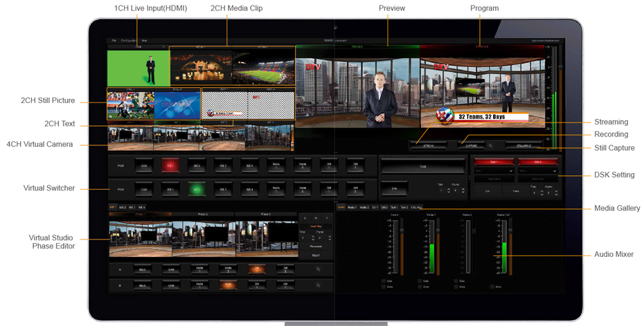Click the magnifier icon in phase row B
Image resolution: width=644 pixels, height=326 pixels.
(319, 285)
